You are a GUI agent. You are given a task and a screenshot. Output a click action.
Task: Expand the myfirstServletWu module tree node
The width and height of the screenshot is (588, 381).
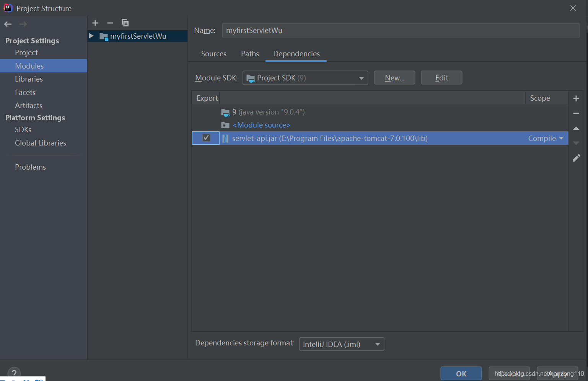click(91, 36)
